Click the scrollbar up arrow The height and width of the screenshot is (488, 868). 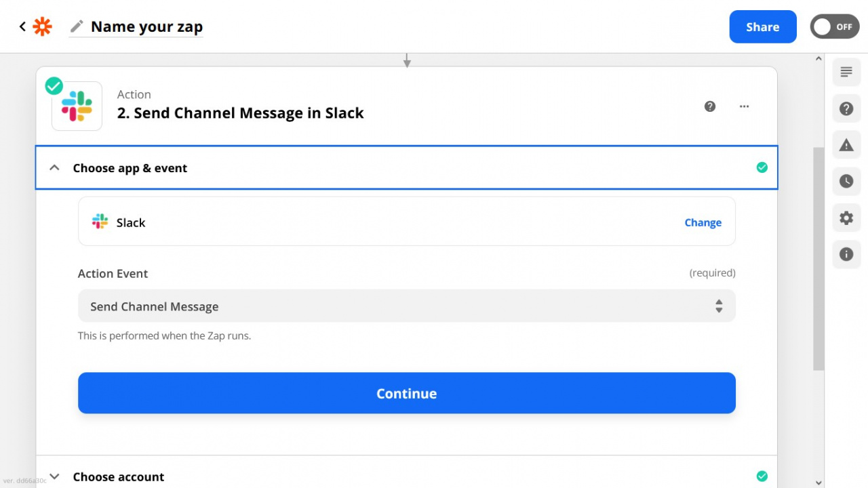coord(818,60)
